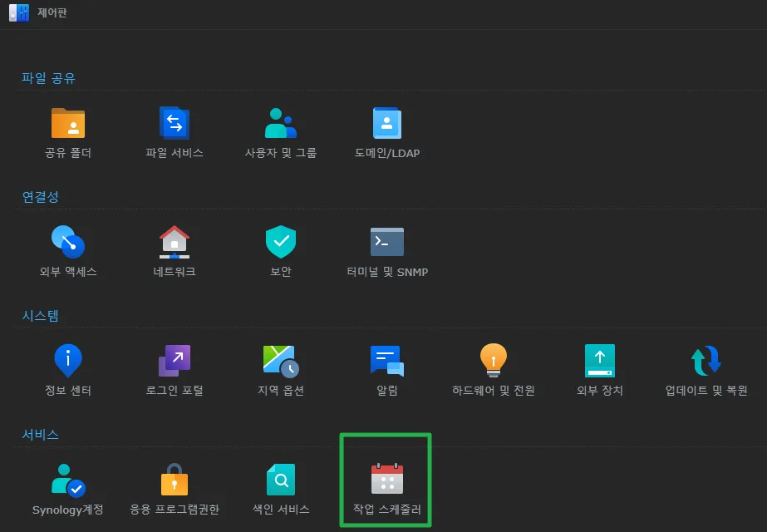Open the 외부 장치 external devices
The width and height of the screenshot is (767, 532).
point(600,361)
